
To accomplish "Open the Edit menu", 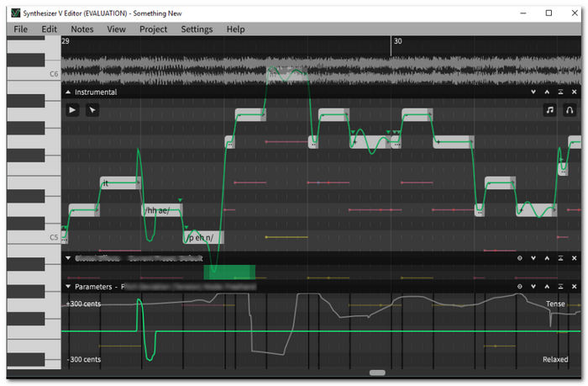I will [x=49, y=29].
